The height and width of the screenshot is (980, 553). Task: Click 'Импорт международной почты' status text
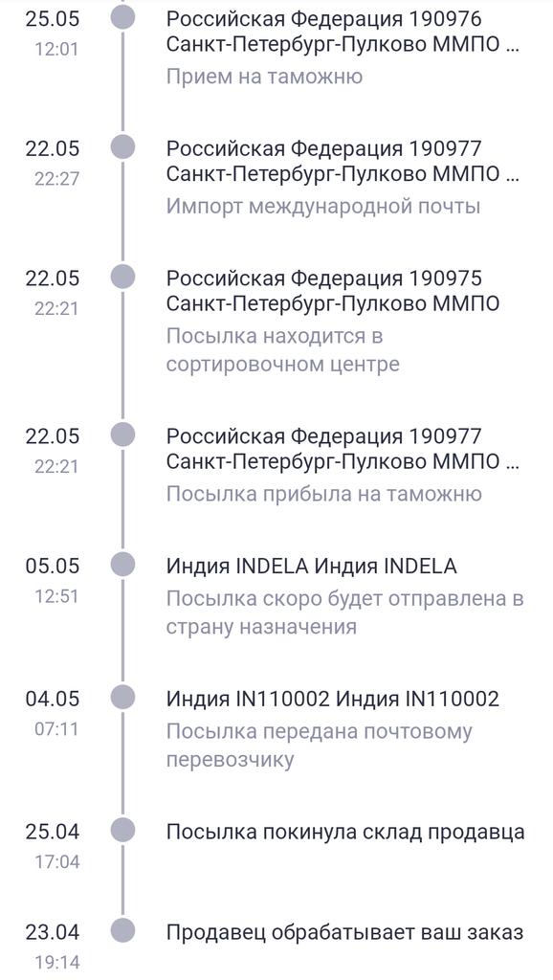coord(323,207)
